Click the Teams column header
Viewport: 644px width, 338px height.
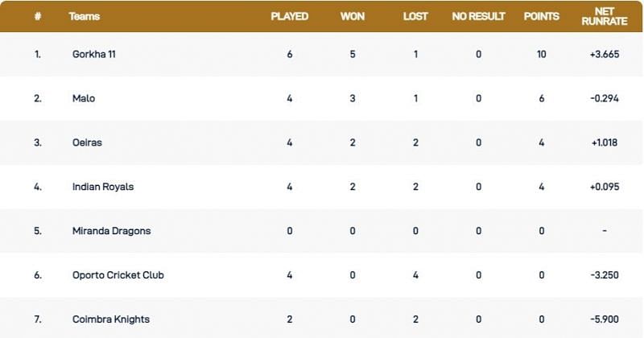(x=85, y=16)
